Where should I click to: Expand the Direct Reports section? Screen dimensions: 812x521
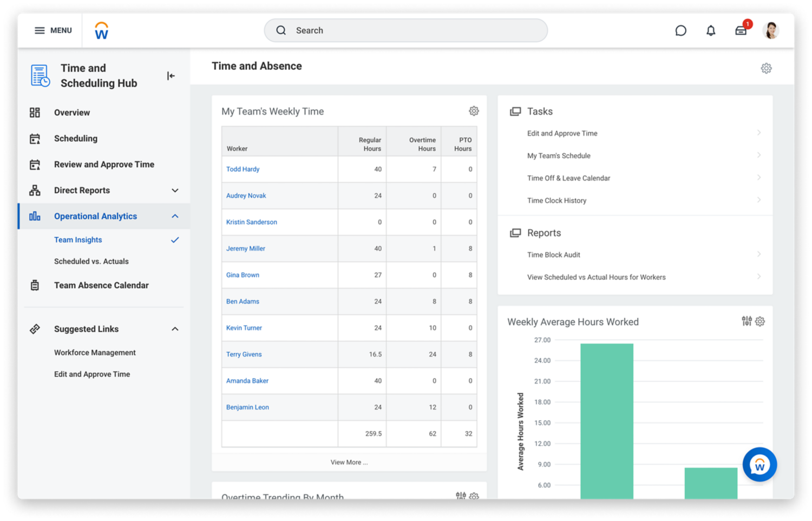(175, 191)
